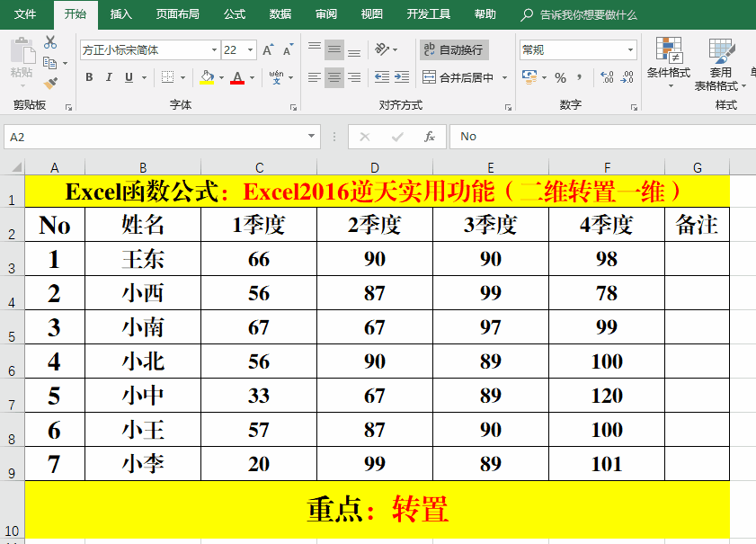This screenshot has height=544, width=756.
Task: Click the Percent Style icon
Action: tap(560, 77)
